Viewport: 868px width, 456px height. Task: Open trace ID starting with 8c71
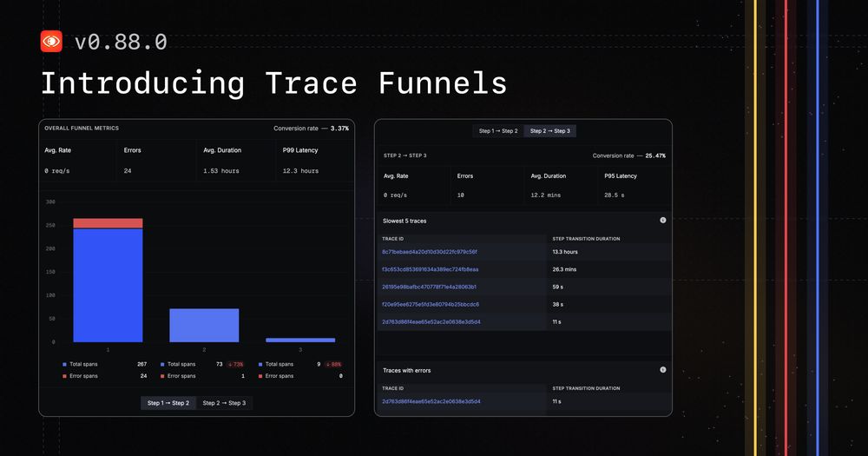pyautogui.click(x=430, y=252)
